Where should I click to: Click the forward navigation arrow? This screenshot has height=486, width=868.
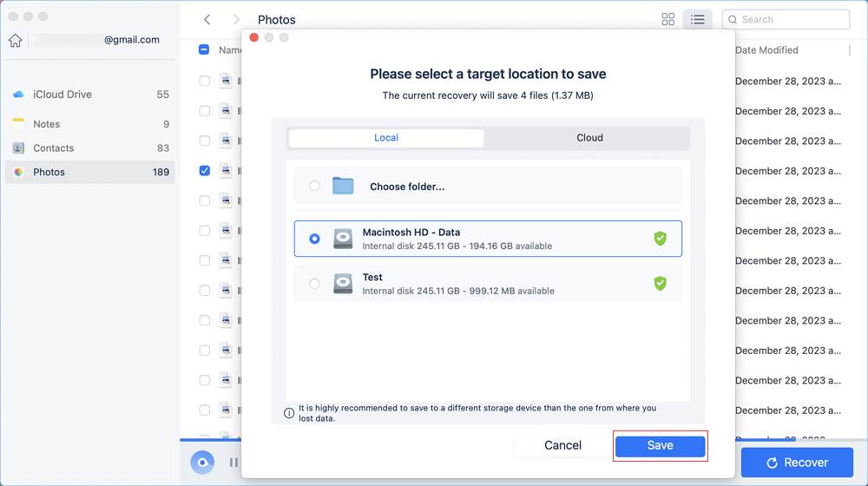[236, 19]
